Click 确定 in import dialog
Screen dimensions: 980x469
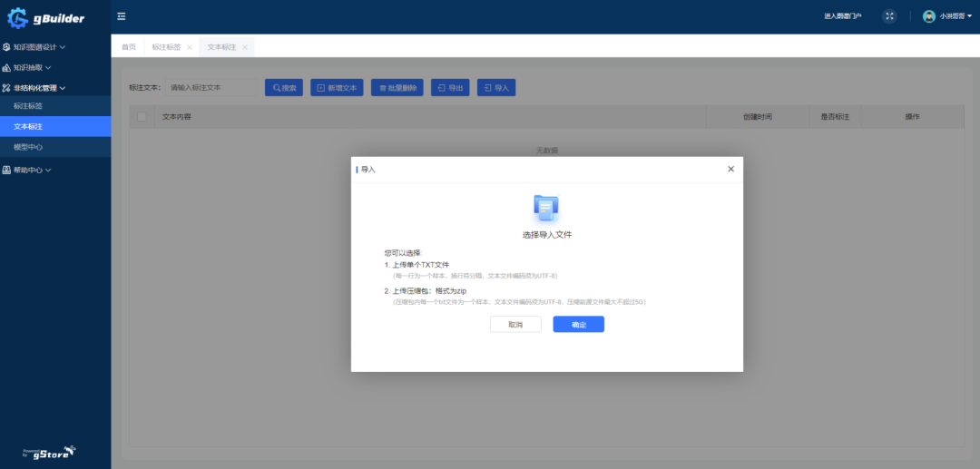point(579,324)
